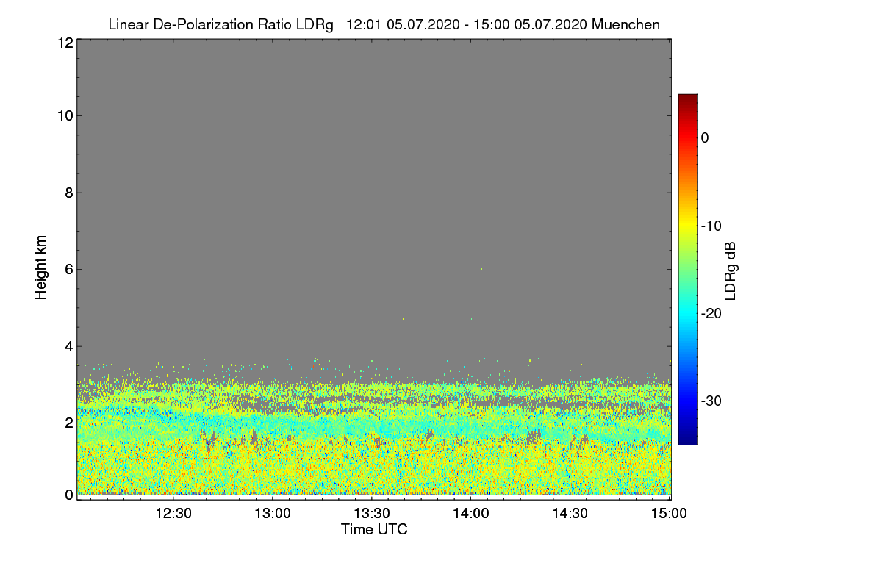Image resolution: width=882 pixels, height=588 pixels.
Task: Click the 'Muenchen' station name in the title
Action: click(625, 25)
